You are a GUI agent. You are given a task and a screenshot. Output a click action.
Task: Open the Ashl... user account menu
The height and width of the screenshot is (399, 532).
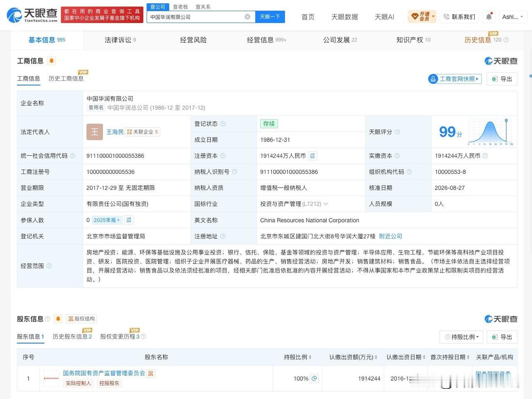tap(512, 17)
